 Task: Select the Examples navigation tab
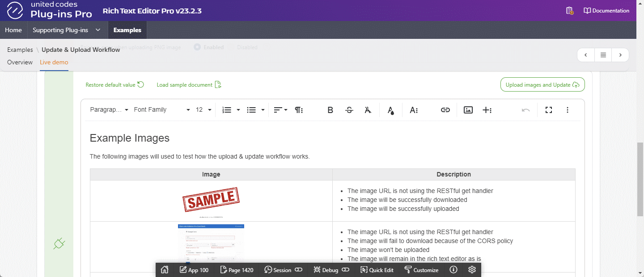[x=127, y=30]
